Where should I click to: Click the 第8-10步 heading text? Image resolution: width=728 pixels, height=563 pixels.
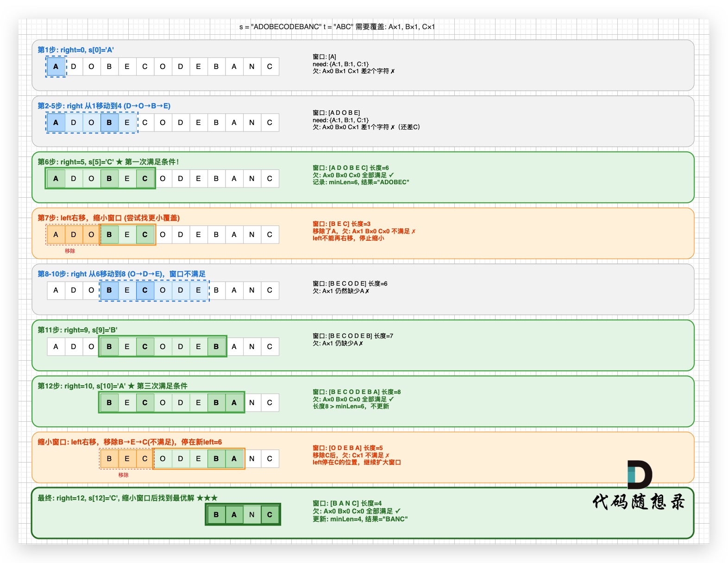point(121,274)
